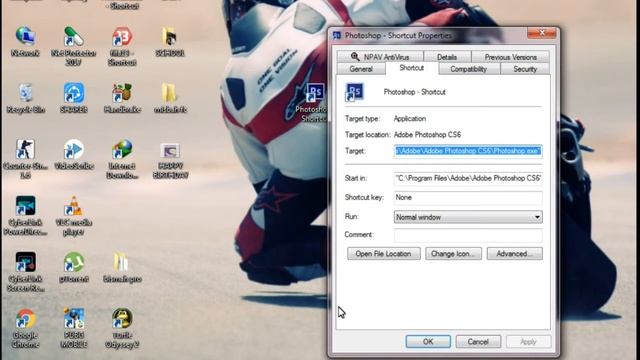Select the folder icon above Turtle Odyssey 2
Viewport: 640px width, 360px height.
coord(122,262)
